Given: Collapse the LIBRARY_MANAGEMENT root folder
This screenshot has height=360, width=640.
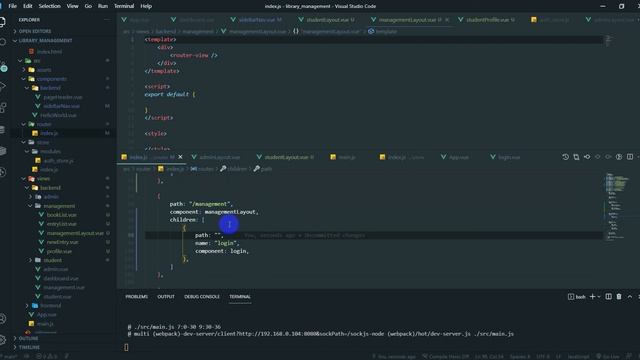Looking at the screenshot, I should click(45, 40).
